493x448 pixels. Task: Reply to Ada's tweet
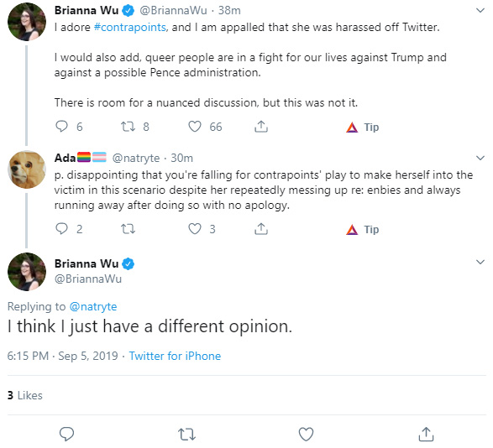click(x=61, y=229)
